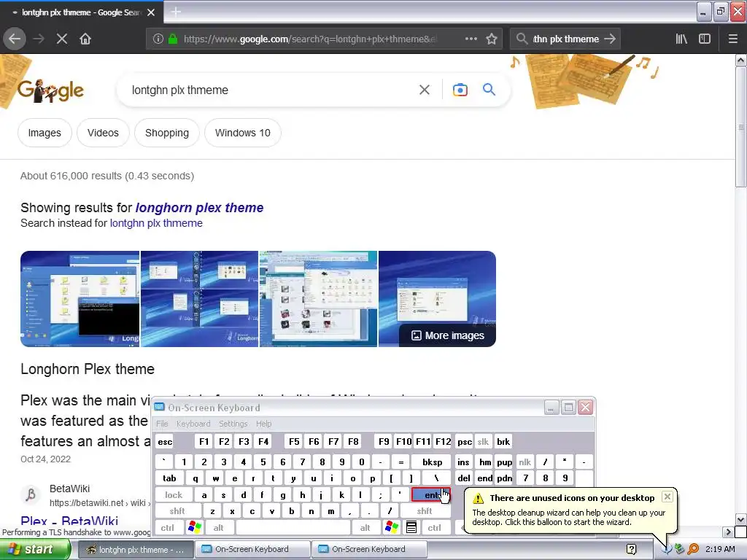Open the first Longhorn theme image thumbnail
747x560 pixels.
[x=80, y=299]
